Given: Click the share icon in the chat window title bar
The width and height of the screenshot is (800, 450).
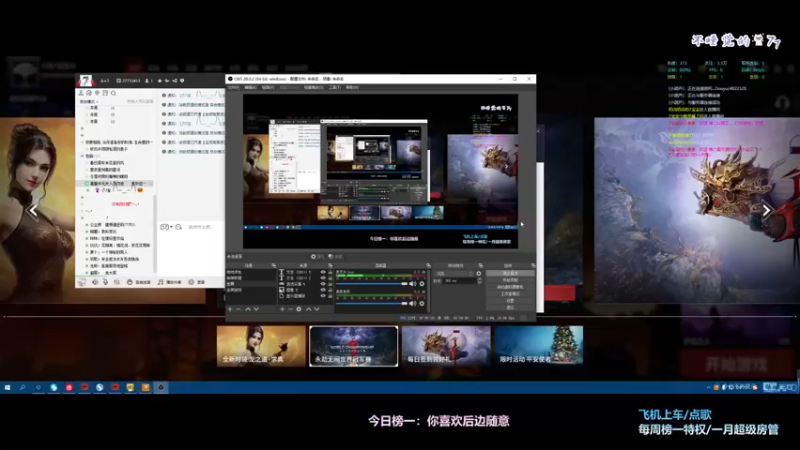Looking at the screenshot, I should [x=174, y=81].
